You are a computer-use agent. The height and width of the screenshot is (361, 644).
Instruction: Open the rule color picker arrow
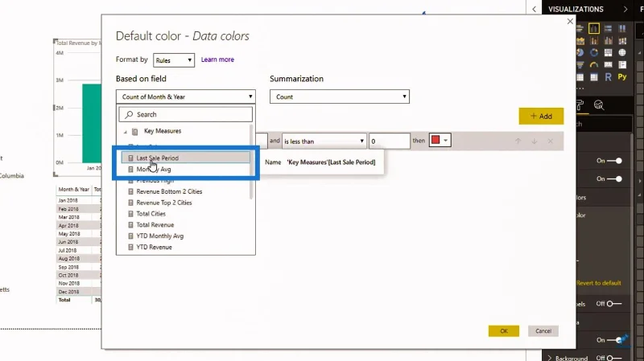point(446,140)
